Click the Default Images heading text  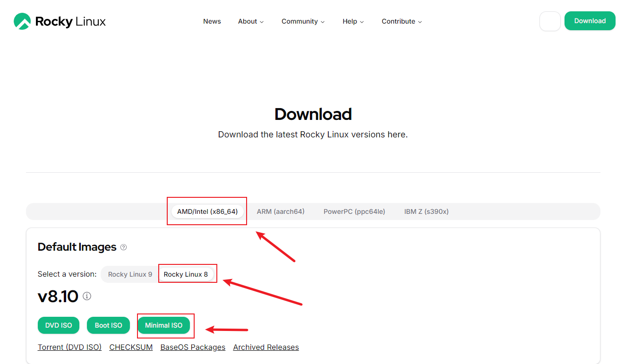tap(77, 247)
